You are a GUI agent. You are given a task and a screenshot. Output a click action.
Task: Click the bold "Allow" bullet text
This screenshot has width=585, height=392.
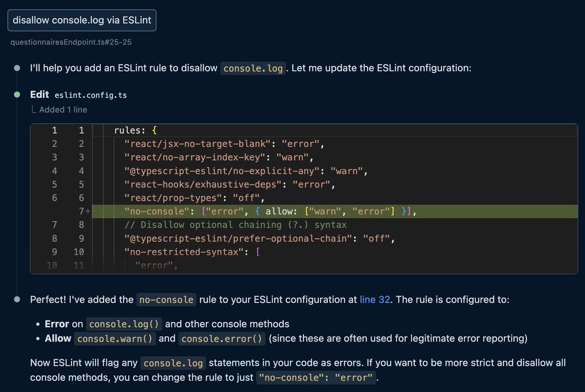(58, 338)
